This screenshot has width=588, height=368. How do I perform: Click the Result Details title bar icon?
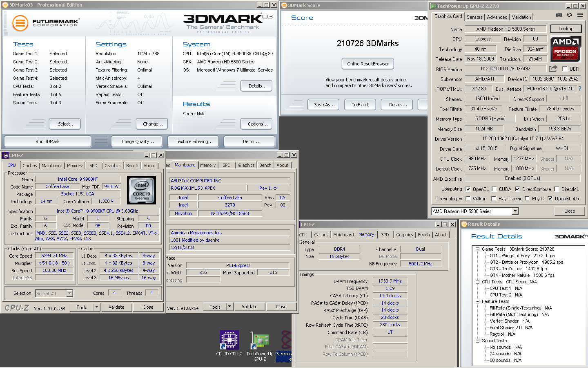pyautogui.click(x=464, y=224)
